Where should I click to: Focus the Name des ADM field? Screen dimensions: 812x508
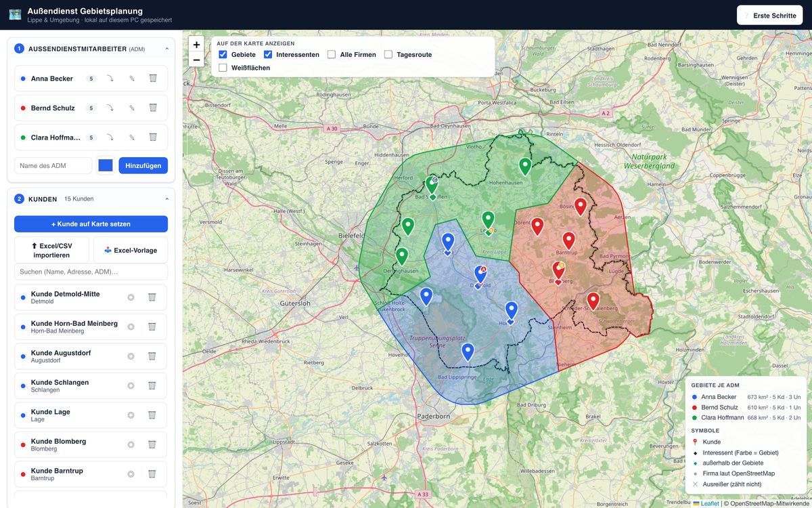coord(53,165)
